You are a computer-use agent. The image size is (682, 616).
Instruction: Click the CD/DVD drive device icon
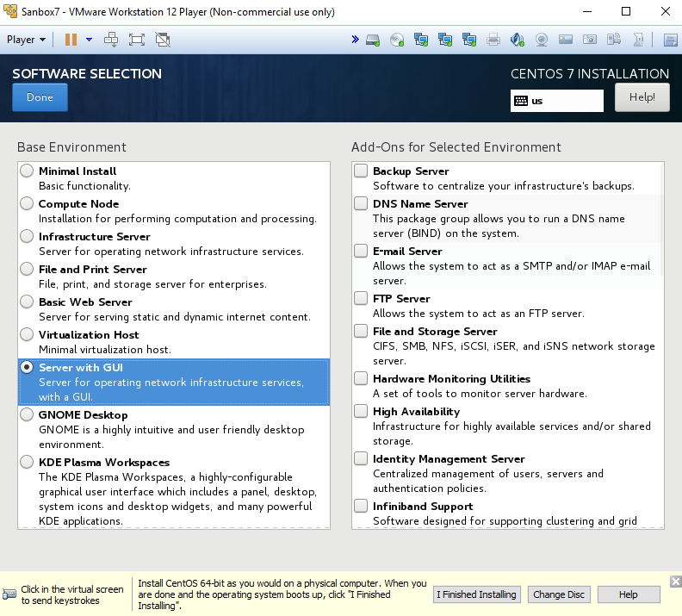point(397,40)
